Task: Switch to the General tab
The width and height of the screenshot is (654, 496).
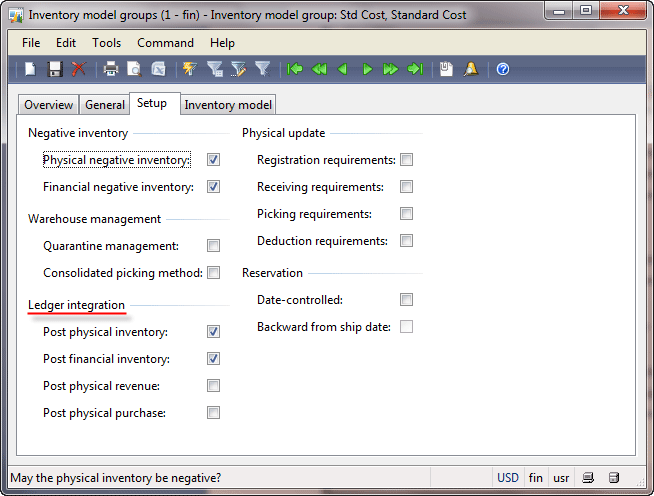Action: (105, 105)
